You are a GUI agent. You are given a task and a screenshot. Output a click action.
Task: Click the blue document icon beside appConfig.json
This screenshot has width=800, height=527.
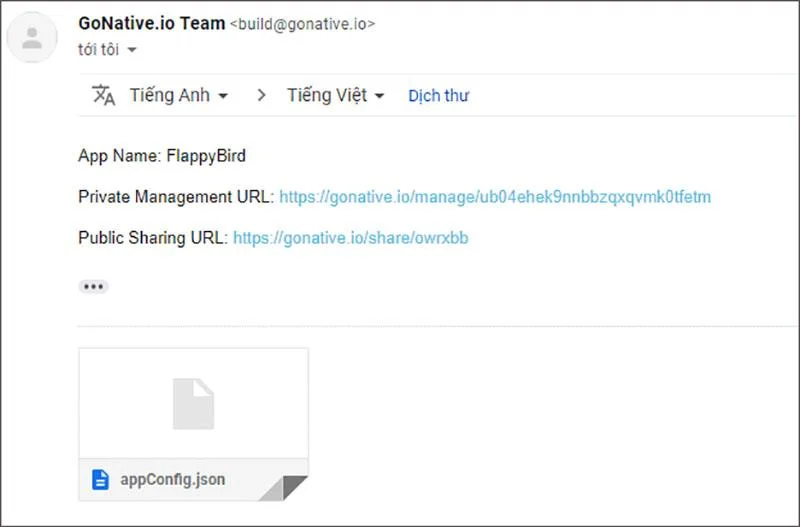click(100, 480)
